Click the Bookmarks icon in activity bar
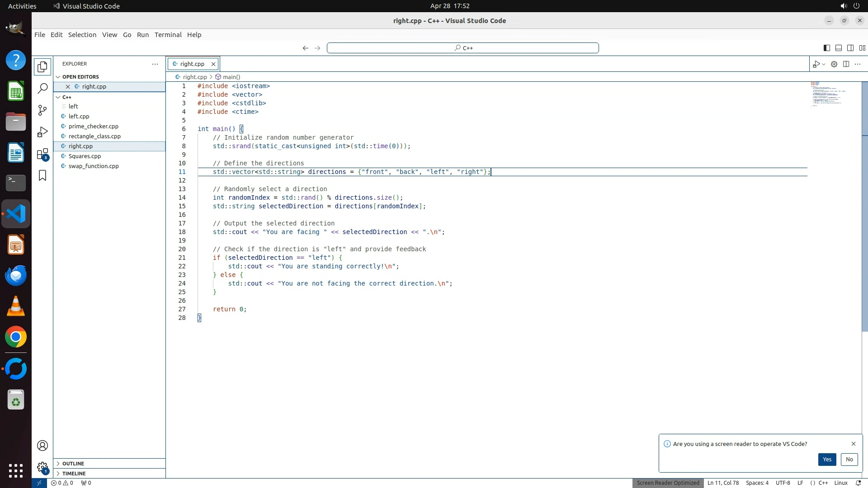Screen dimensions: 868x488 (42, 175)
